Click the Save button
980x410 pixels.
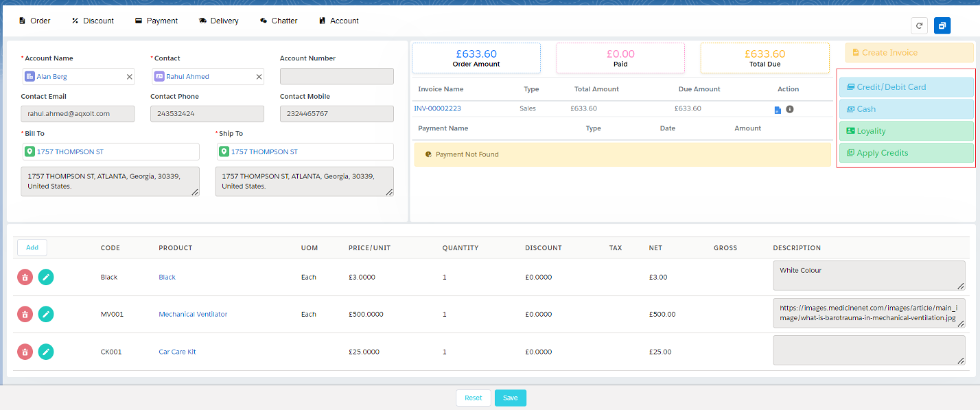tap(511, 398)
